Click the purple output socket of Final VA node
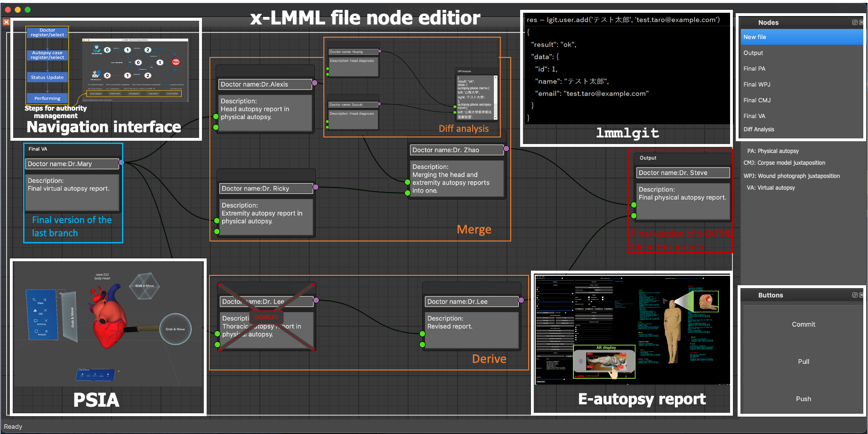Viewport: 868px width, 434px height. [121, 162]
